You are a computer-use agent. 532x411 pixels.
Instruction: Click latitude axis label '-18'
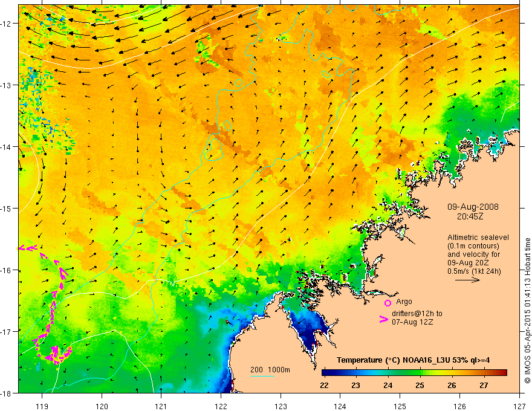pos(7,393)
